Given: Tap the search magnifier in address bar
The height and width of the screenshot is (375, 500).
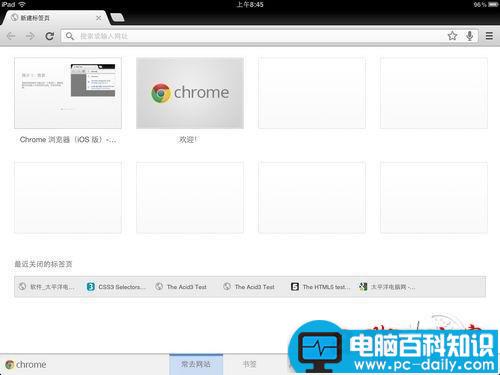Looking at the screenshot, I should pyautogui.click(x=70, y=36).
